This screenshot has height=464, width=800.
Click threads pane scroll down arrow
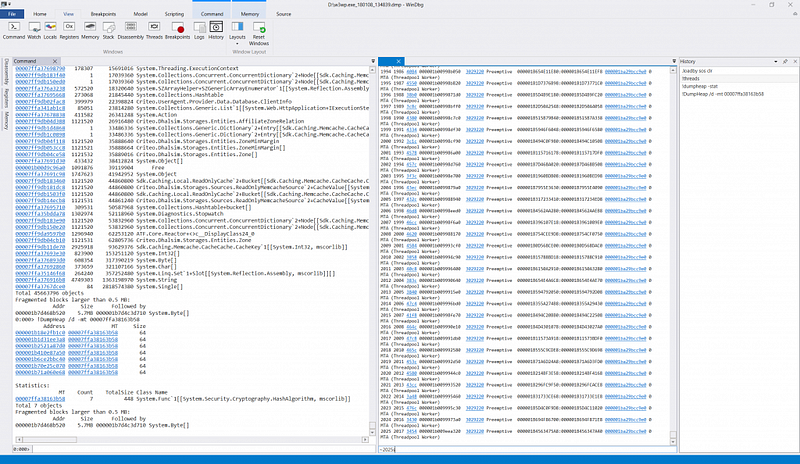673,442
